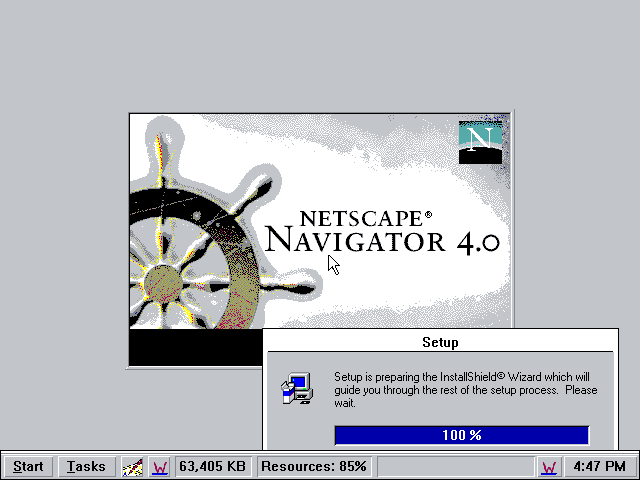Screen dimensions: 640x480
Task: Click the Resources: 85% indicator
Action: (313, 466)
